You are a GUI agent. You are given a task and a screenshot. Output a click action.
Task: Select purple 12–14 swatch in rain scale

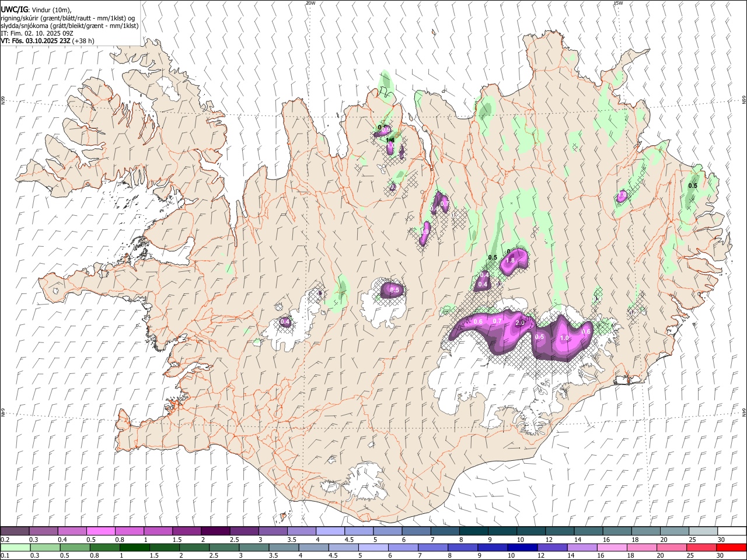(x=551, y=547)
